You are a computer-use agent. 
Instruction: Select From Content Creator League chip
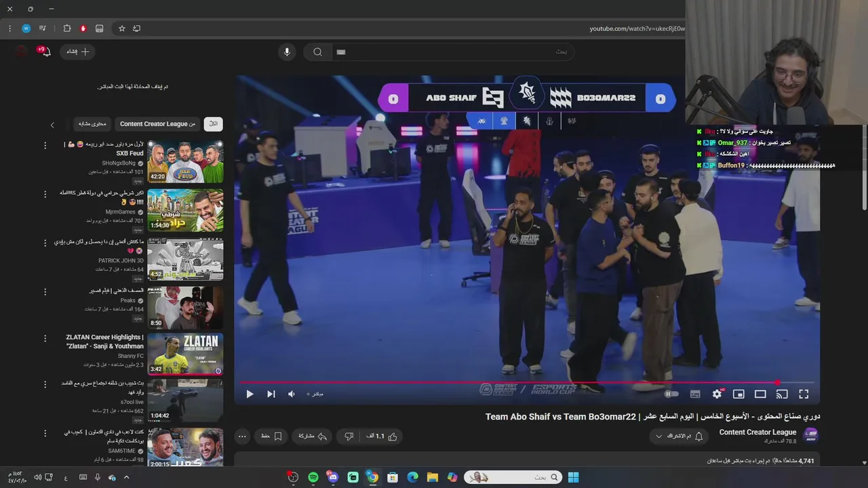(x=157, y=124)
